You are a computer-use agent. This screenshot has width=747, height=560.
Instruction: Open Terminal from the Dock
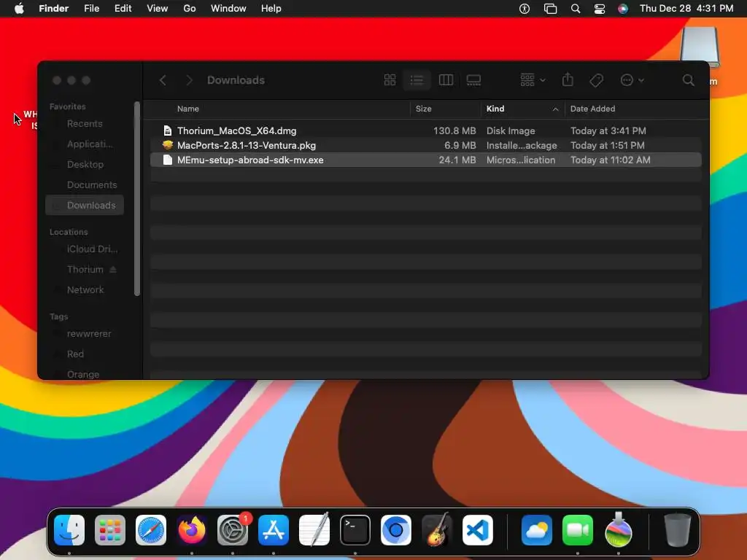[x=355, y=530]
